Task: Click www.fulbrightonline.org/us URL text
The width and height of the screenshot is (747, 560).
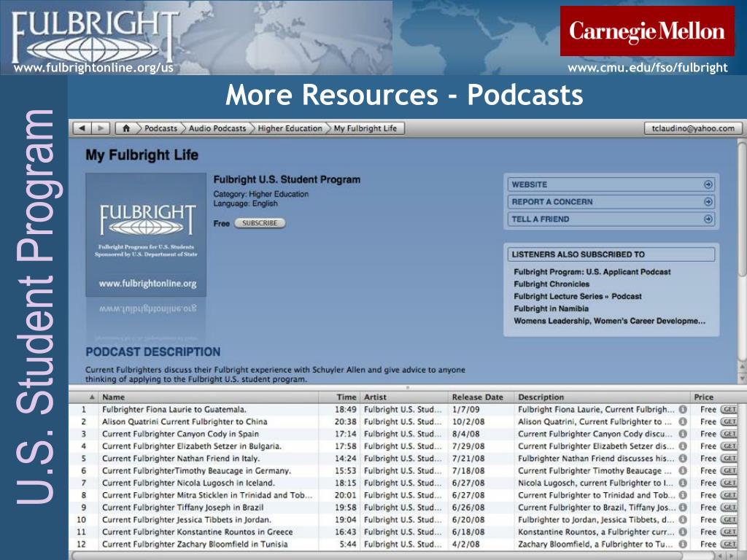Action: point(93,68)
